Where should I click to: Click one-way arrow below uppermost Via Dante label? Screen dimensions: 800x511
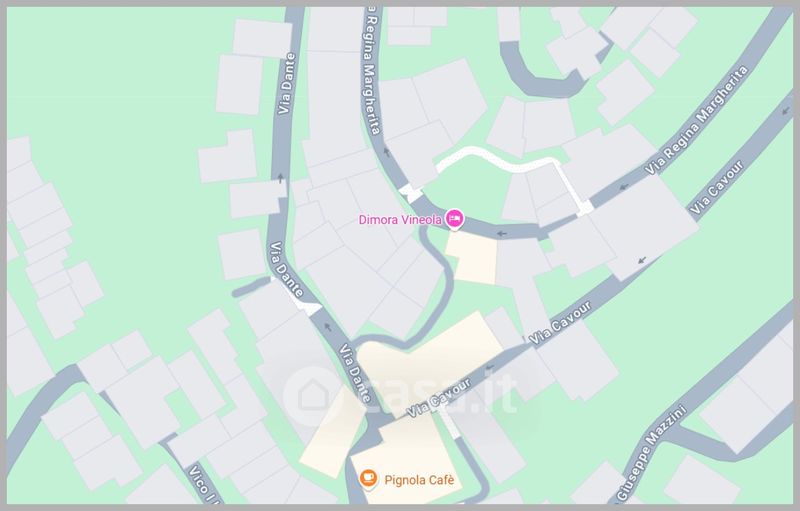[280, 178]
